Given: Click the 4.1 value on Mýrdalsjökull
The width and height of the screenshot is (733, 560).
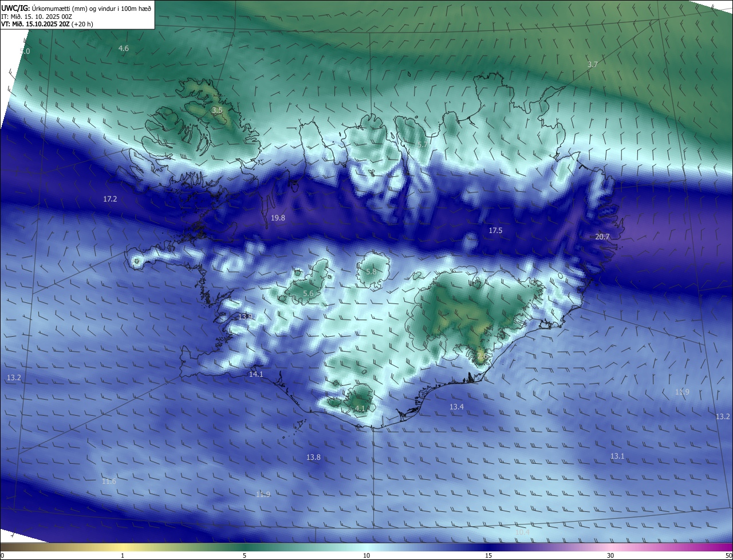Looking at the screenshot, I should coord(360,408).
